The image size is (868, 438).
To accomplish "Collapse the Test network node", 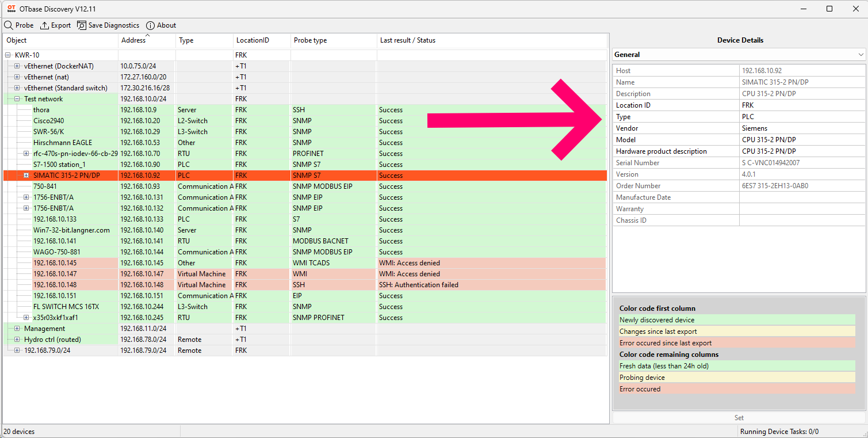I will pyautogui.click(x=17, y=99).
